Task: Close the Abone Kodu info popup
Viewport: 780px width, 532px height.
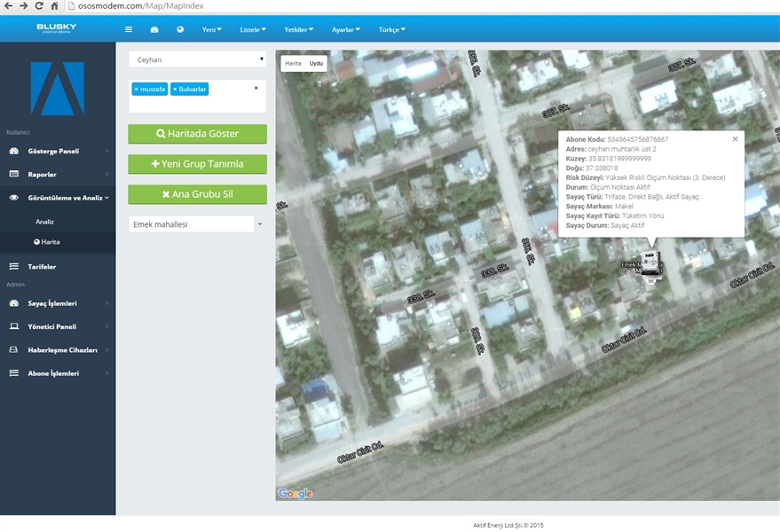Action: pyautogui.click(x=736, y=138)
